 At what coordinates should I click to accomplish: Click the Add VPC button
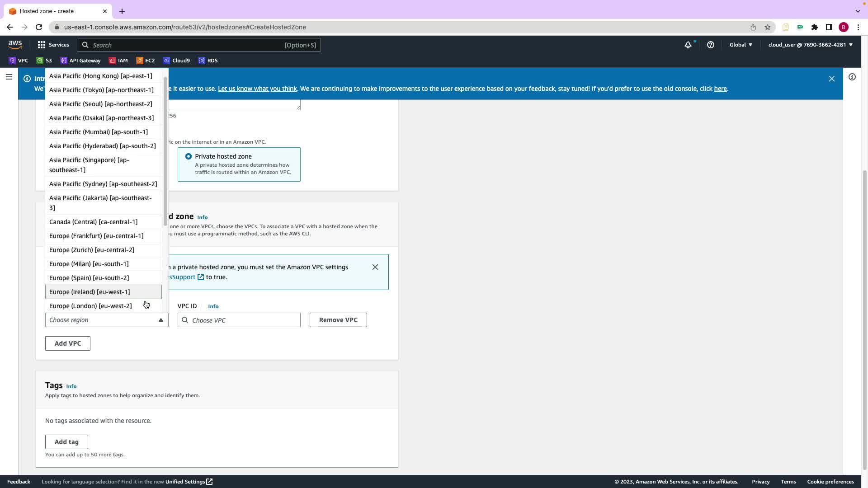(x=67, y=343)
